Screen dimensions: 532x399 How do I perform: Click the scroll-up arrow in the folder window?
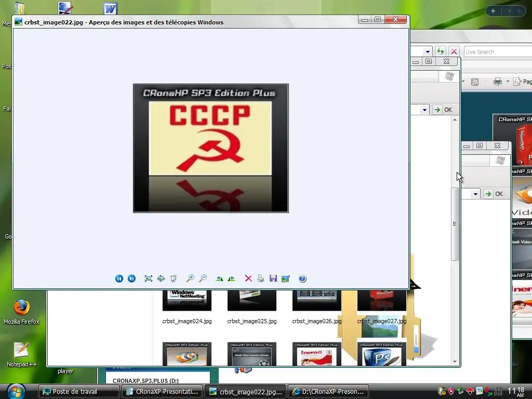[x=455, y=120]
